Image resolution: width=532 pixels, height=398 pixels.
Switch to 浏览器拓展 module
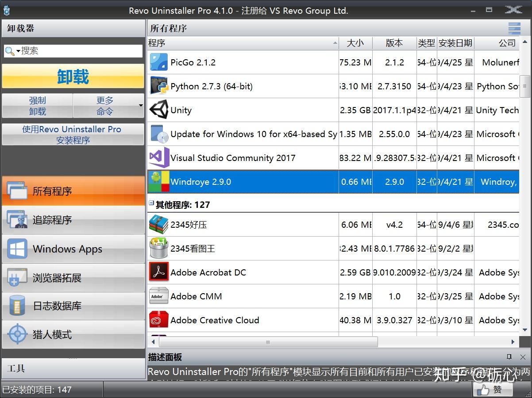tap(73, 278)
